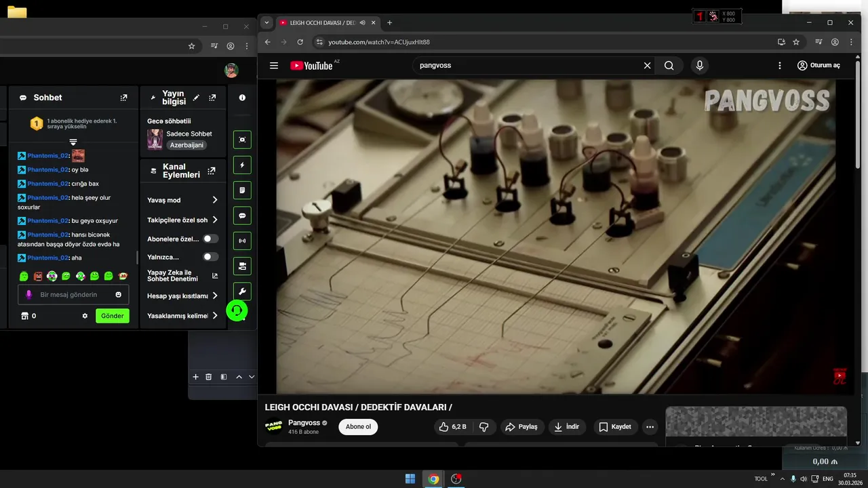868x488 pixels.
Task: Click the user avatar in left window
Action: point(231,70)
